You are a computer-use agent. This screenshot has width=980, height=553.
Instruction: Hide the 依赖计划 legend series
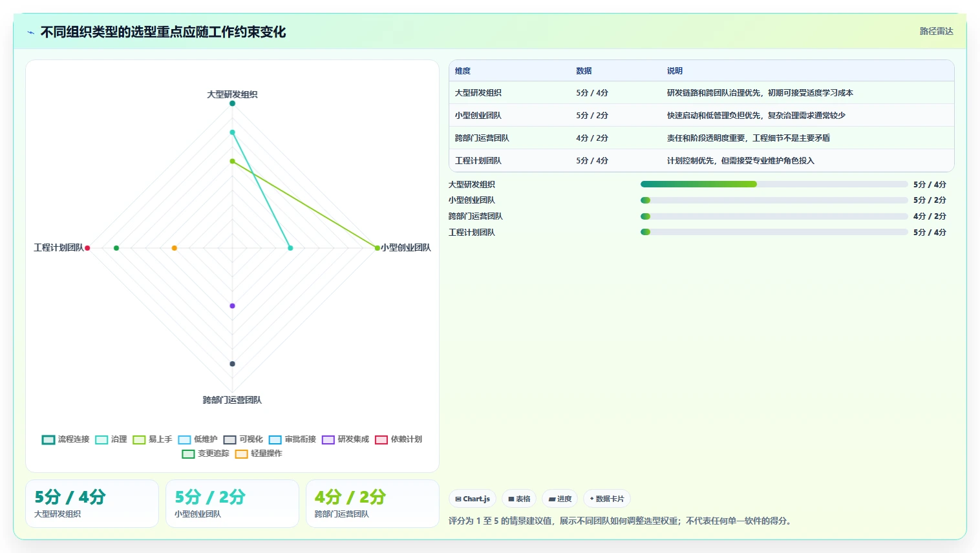coord(398,439)
